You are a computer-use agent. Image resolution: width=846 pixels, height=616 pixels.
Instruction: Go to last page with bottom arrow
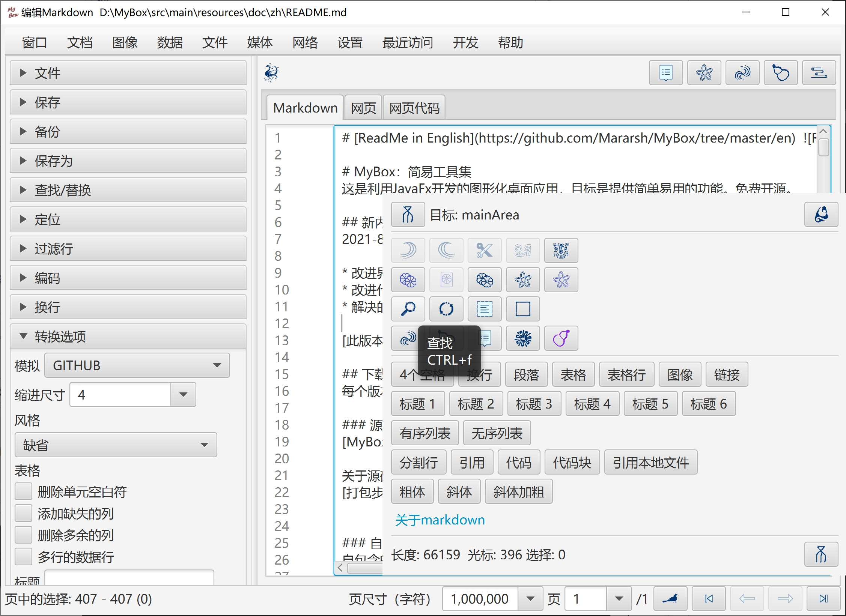click(823, 598)
